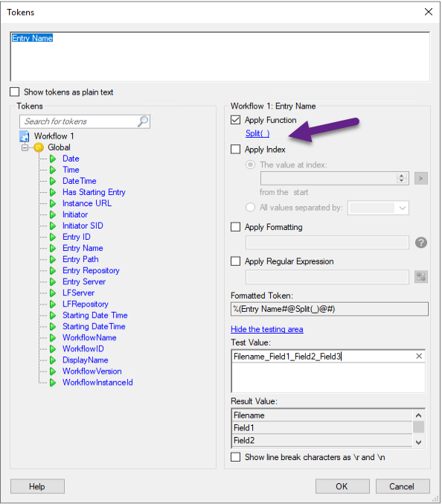Select the Entry Name token

[x=83, y=248]
